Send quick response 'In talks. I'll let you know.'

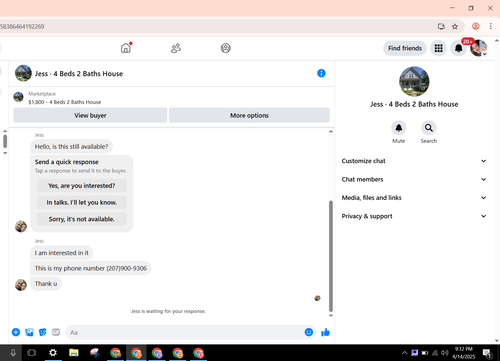click(82, 202)
